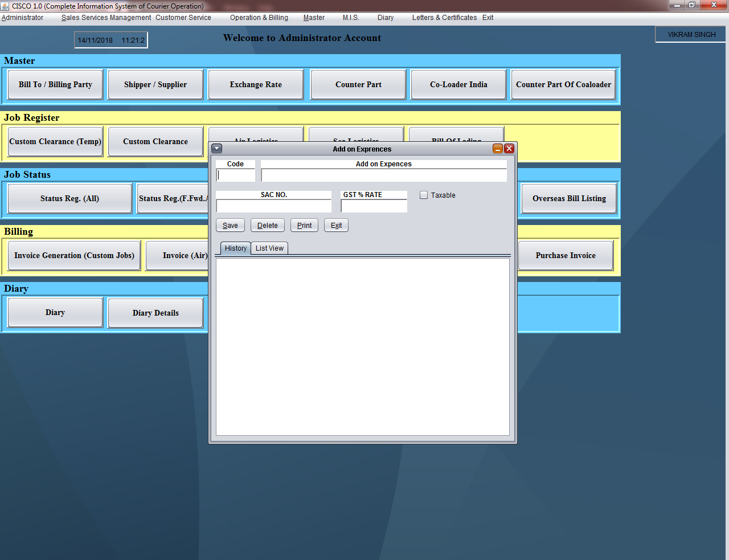Click the Exit button in the dialog
729x560 pixels.
tap(336, 225)
